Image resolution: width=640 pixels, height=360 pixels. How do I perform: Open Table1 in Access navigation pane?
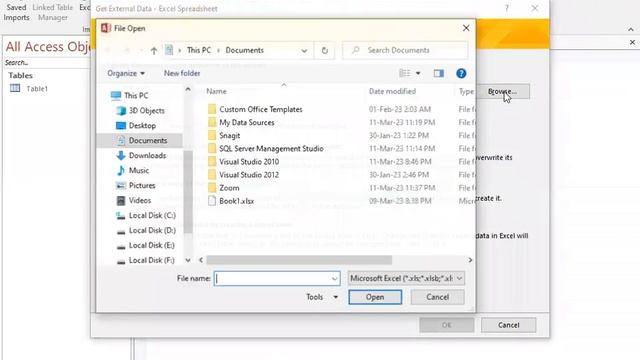pyautogui.click(x=29, y=89)
